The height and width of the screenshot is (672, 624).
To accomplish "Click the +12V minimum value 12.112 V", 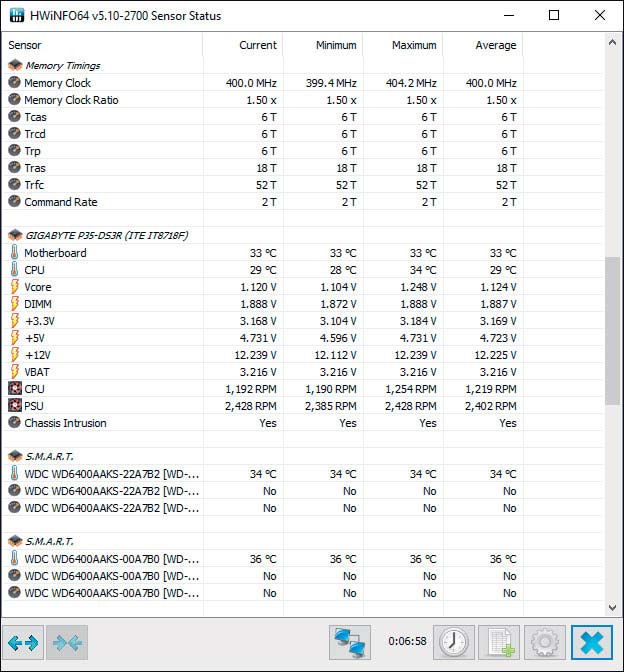I will click(335, 355).
